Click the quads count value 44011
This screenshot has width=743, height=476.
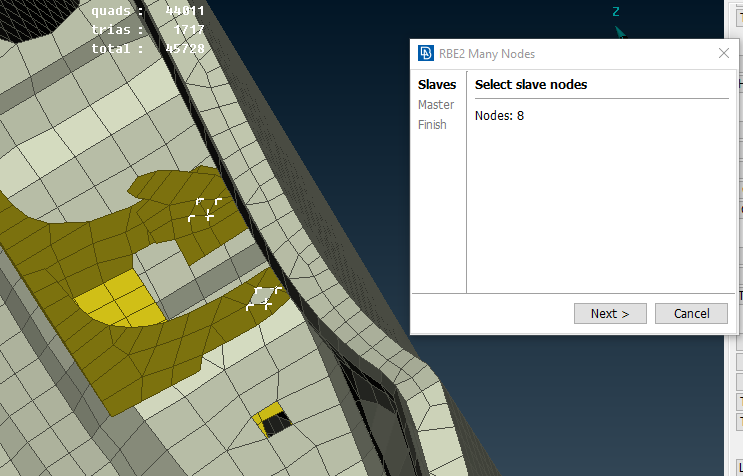click(x=185, y=11)
